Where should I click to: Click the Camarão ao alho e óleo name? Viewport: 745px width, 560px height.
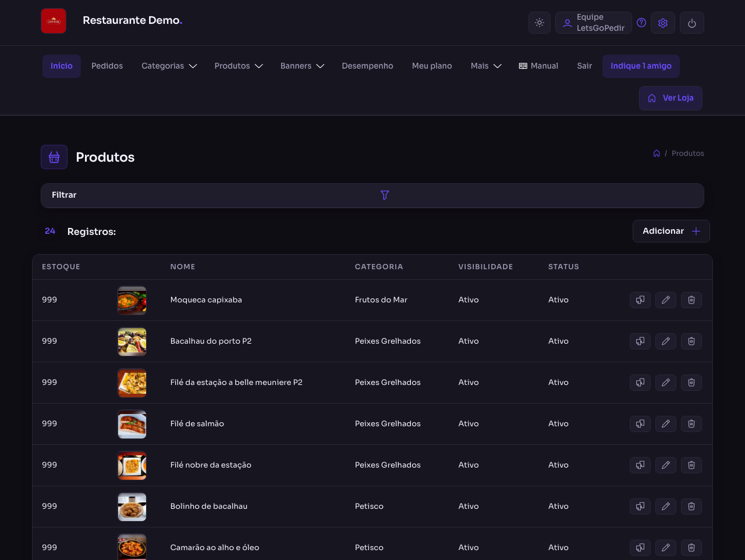215,548
